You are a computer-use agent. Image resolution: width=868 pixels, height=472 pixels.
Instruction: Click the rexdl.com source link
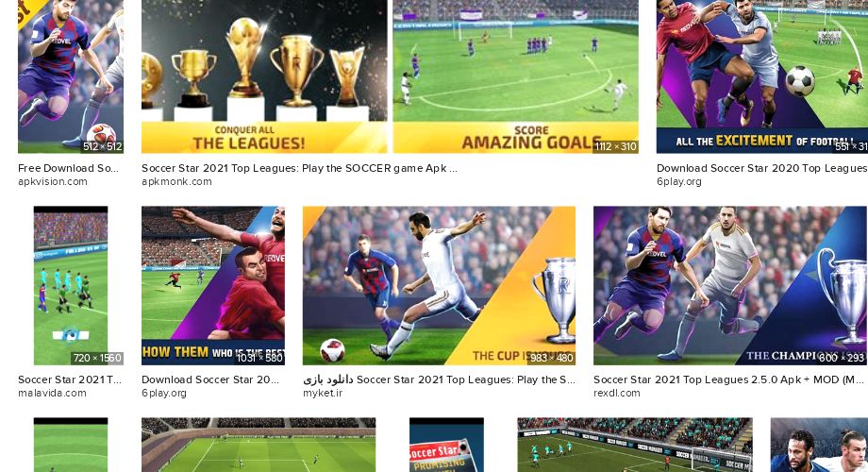pyautogui.click(x=617, y=394)
